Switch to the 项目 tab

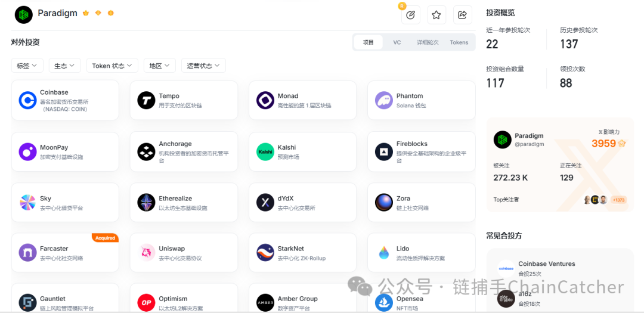[x=369, y=42]
